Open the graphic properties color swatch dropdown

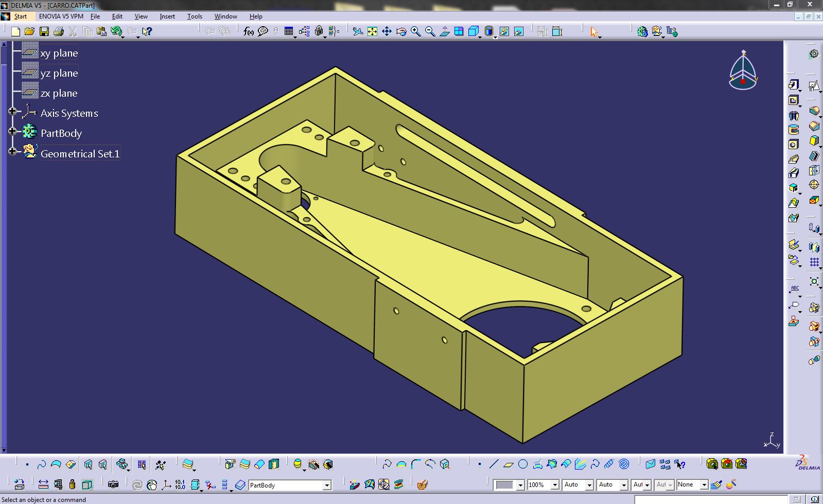click(520, 485)
